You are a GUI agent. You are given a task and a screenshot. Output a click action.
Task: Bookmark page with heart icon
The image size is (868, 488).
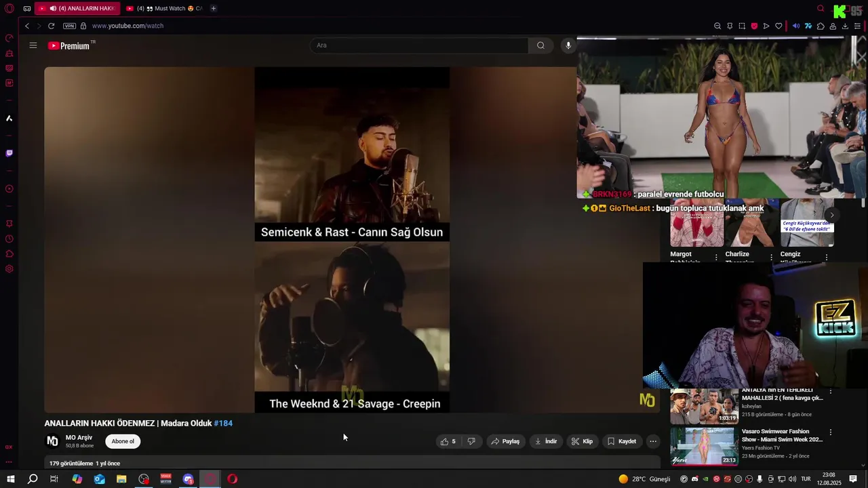[778, 26]
